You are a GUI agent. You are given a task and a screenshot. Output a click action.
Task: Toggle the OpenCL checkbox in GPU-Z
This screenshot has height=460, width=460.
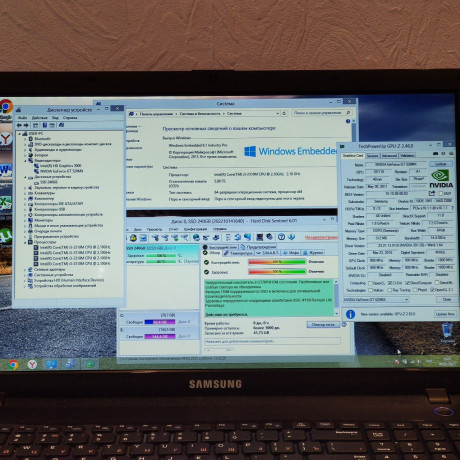pos(370,283)
